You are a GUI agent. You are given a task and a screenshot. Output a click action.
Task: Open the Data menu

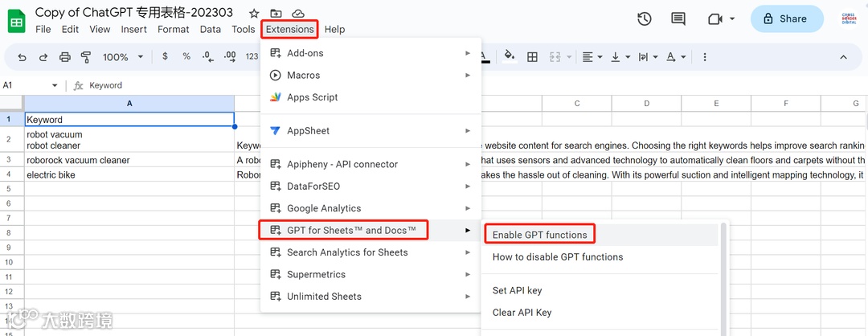pyautogui.click(x=211, y=29)
